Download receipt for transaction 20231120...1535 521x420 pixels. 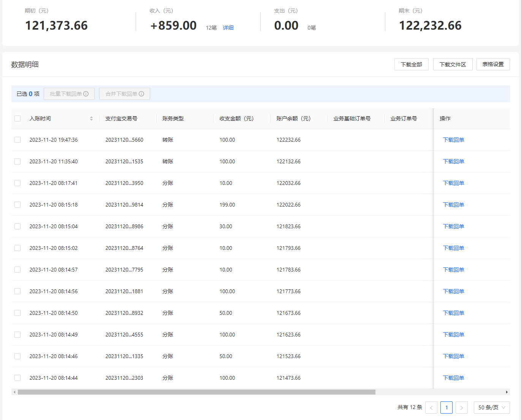(x=454, y=161)
